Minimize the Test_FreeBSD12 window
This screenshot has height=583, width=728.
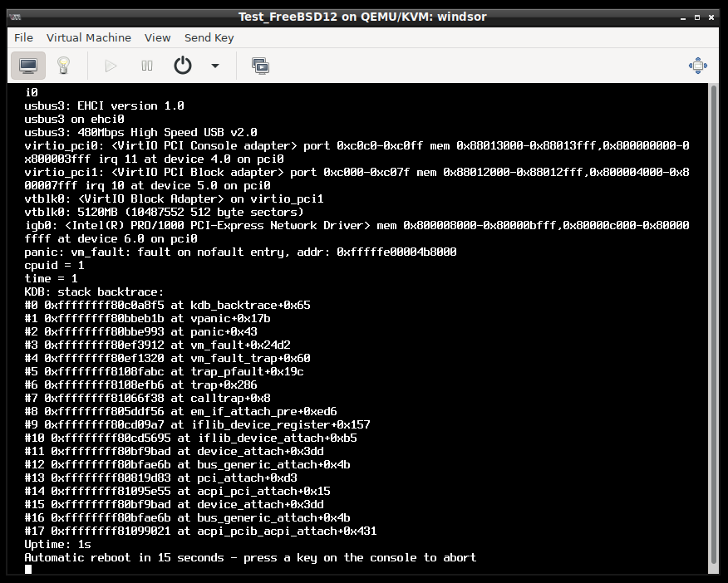tap(683, 17)
